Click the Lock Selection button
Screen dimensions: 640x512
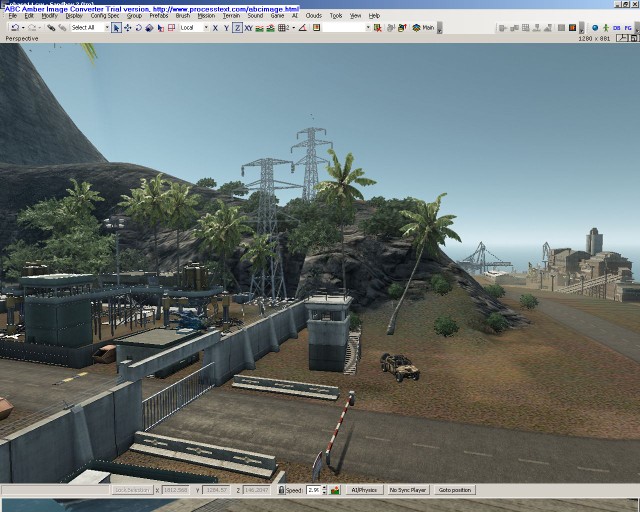tap(132, 490)
